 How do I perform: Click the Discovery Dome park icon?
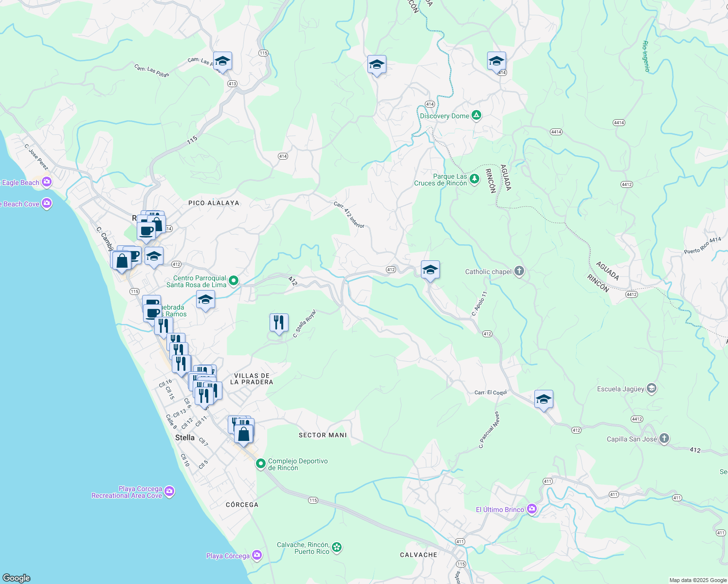coord(476,116)
